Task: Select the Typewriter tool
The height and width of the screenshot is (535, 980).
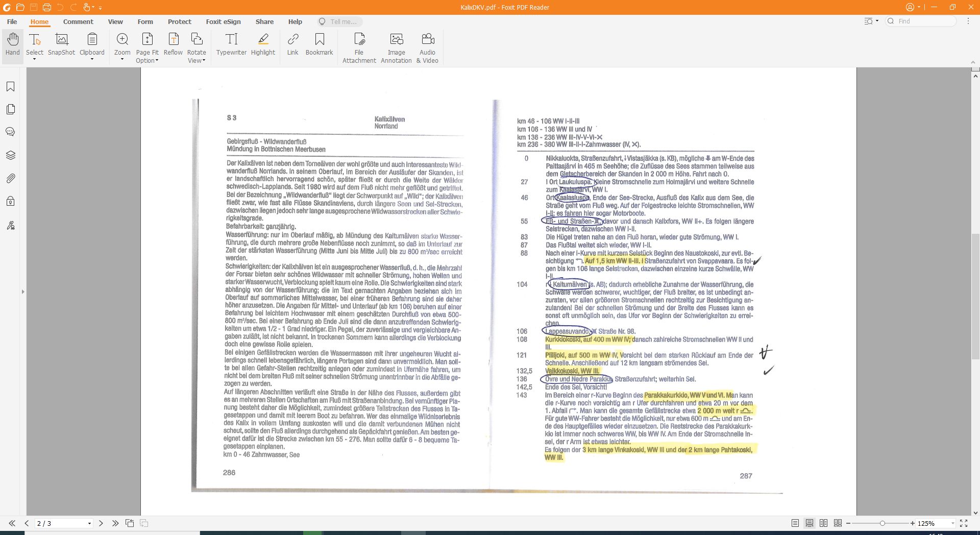Action: [231, 44]
